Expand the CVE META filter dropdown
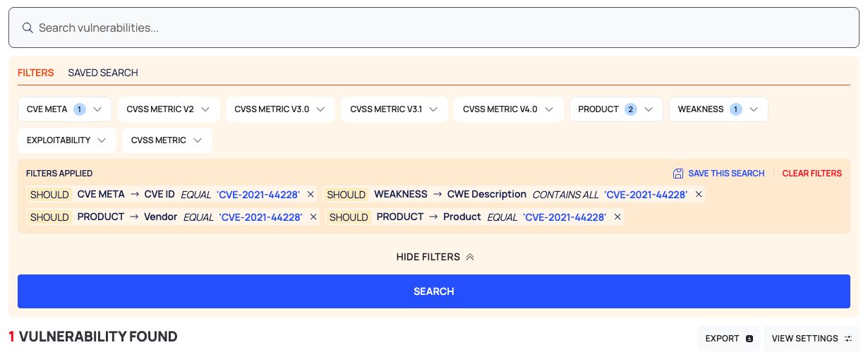This screenshot has width=868, height=357. 65,109
